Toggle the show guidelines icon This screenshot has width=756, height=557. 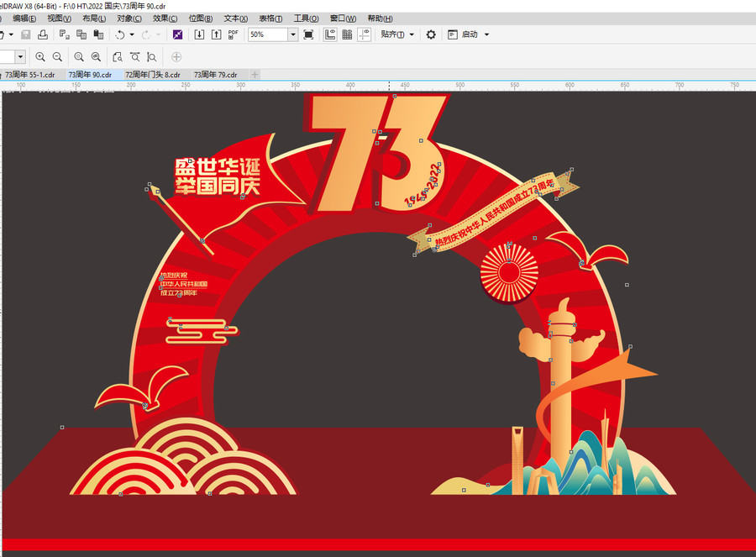pyautogui.click(x=364, y=34)
